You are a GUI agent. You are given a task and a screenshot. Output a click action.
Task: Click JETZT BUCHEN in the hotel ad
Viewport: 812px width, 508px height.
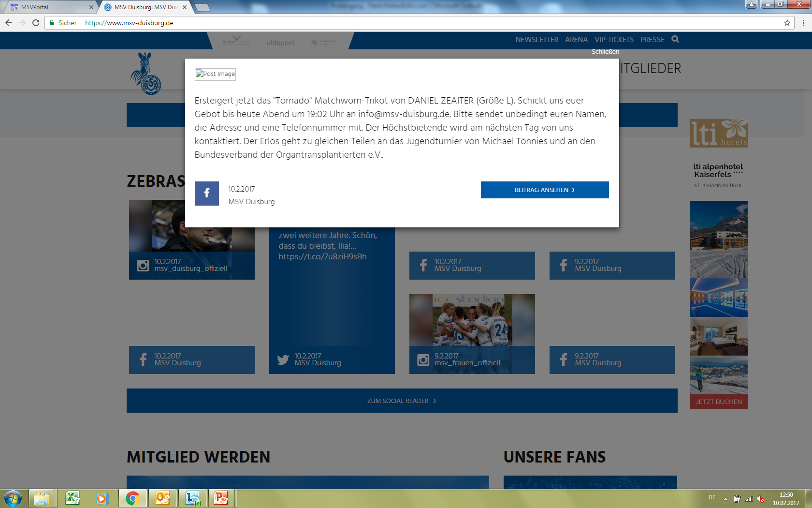[719, 402]
